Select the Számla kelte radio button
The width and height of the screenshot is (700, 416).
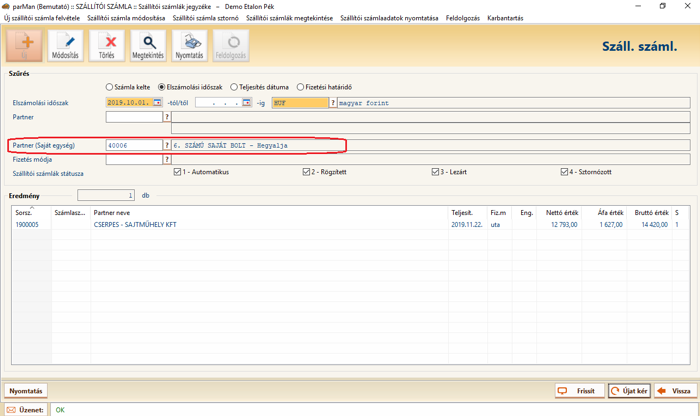point(109,87)
